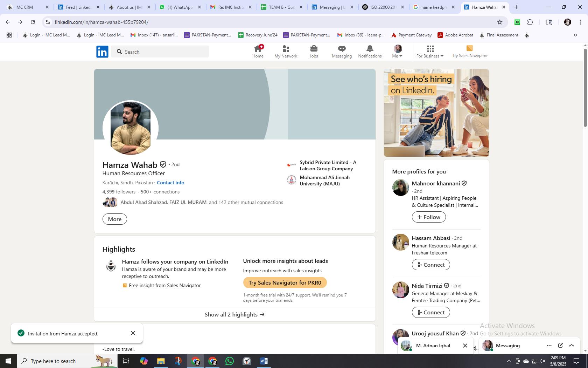Image resolution: width=588 pixels, height=368 pixels.
Task: Go back in browser
Action: pos(8,22)
